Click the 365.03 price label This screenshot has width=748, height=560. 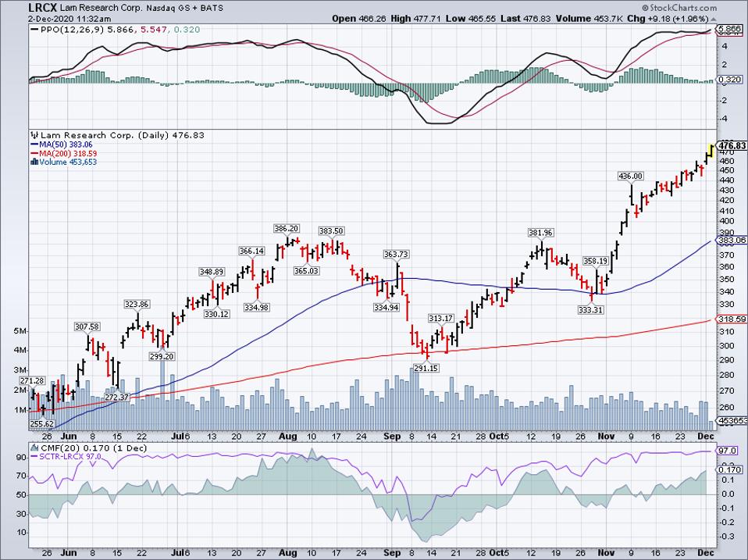(306, 271)
